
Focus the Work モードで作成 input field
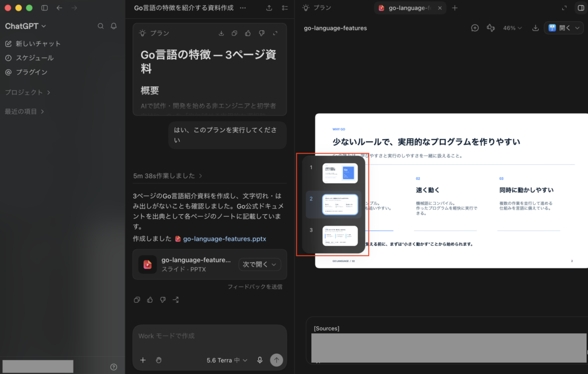(210, 336)
